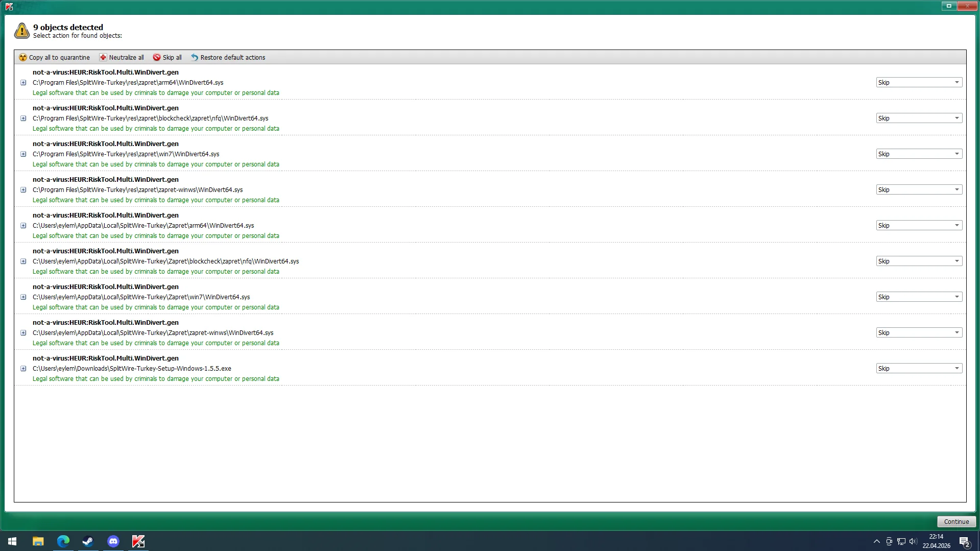Expand the AppData blockcheck nfq WinDivert64.sys entry
Viewport: 980px width, 551px height.
coord(23,261)
